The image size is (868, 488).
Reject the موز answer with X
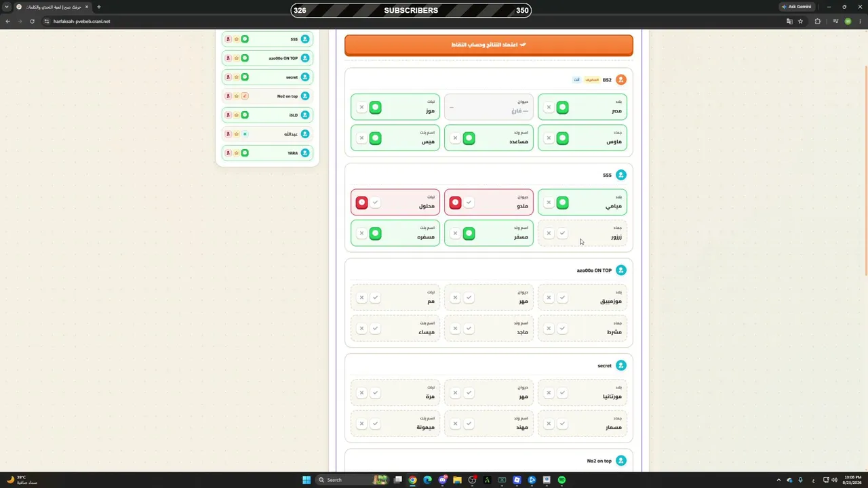[x=361, y=107]
